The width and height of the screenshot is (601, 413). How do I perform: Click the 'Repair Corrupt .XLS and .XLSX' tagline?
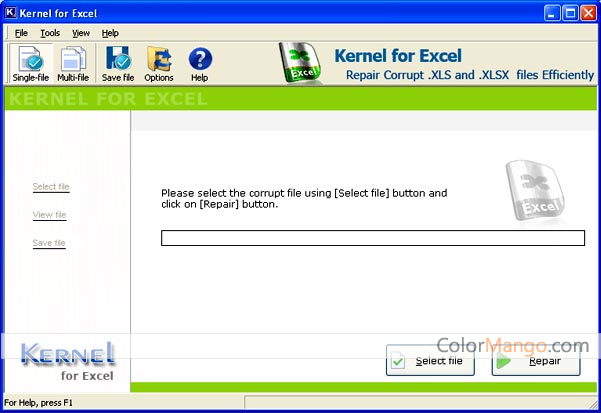(x=470, y=75)
